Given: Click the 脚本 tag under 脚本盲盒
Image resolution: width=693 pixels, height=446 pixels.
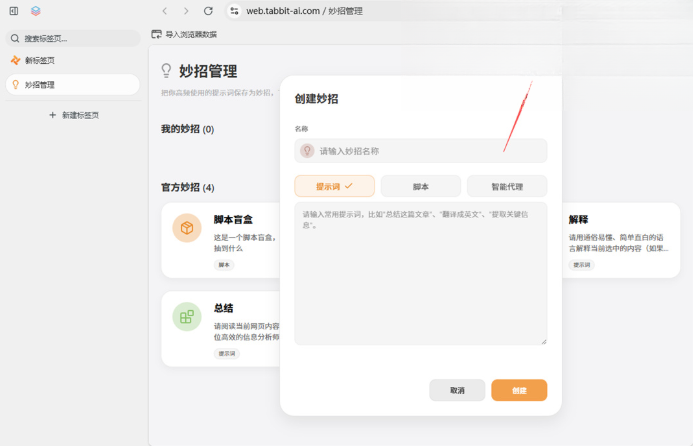Looking at the screenshot, I should tap(224, 265).
